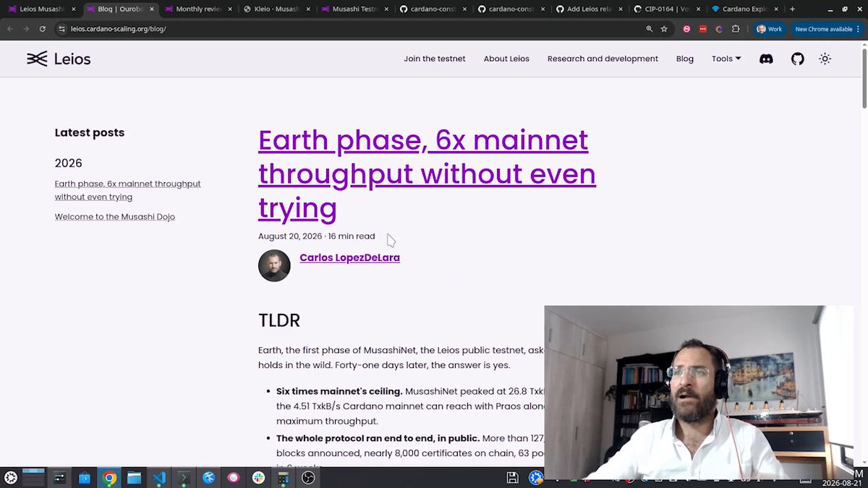Close the Blog | Ouroboros tab
This screenshot has width=868, height=488.
pos(152,9)
